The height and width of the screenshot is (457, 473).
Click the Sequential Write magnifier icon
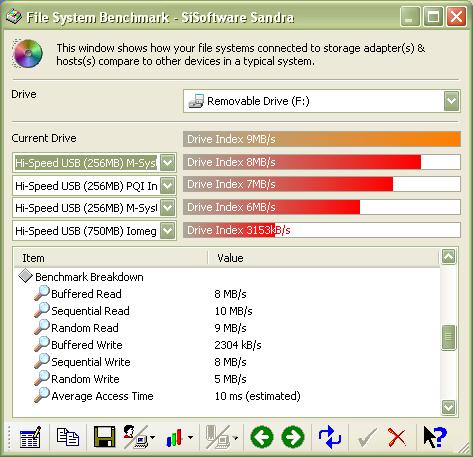point(42,361)
